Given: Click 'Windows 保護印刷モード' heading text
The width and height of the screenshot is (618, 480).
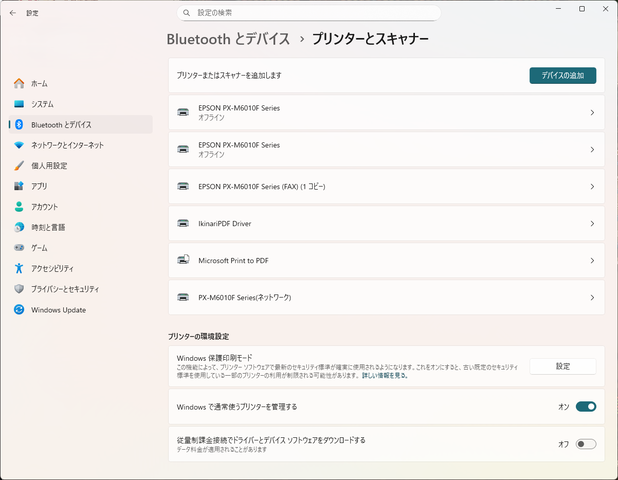Looking at the screenshot, I should pos(214,358).
